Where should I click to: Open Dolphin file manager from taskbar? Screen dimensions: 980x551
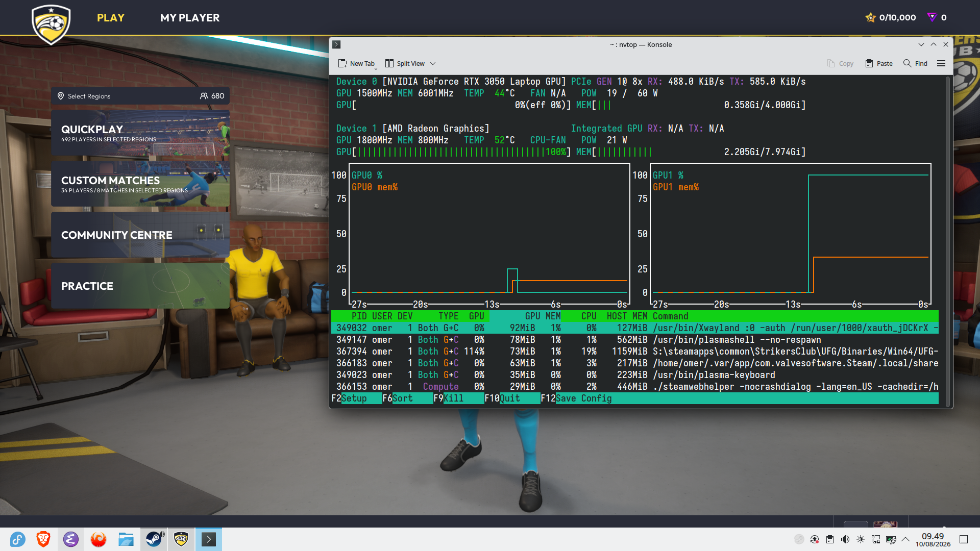[x=126, y=539]
